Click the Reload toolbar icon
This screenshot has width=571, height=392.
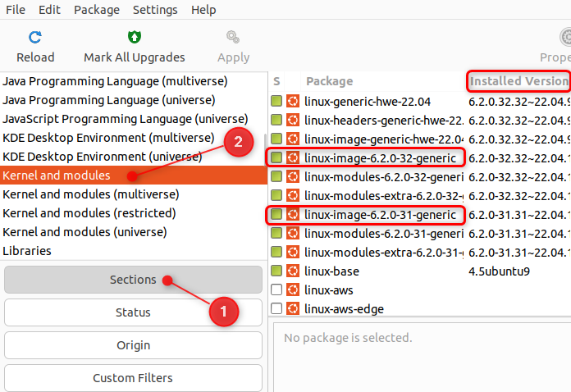pos(35,37)
